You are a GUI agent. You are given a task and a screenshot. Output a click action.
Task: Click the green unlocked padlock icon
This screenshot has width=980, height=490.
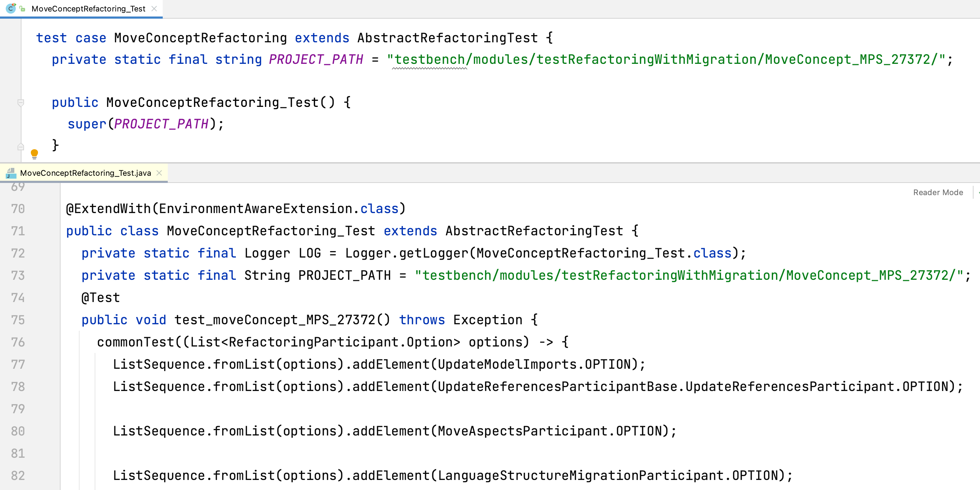pos(23,9)
